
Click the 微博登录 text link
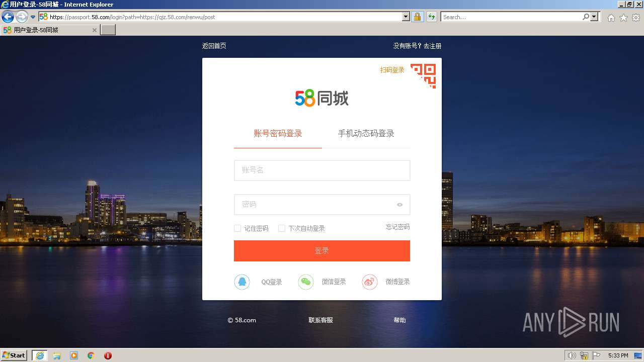[x=398, y=282]
